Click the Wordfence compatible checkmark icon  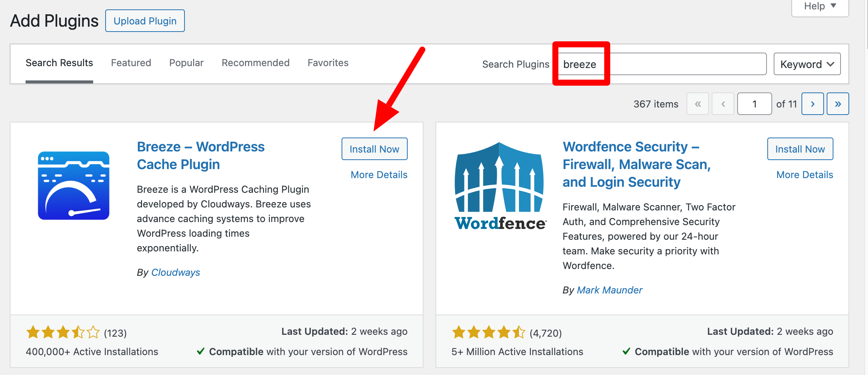point(626,351)
